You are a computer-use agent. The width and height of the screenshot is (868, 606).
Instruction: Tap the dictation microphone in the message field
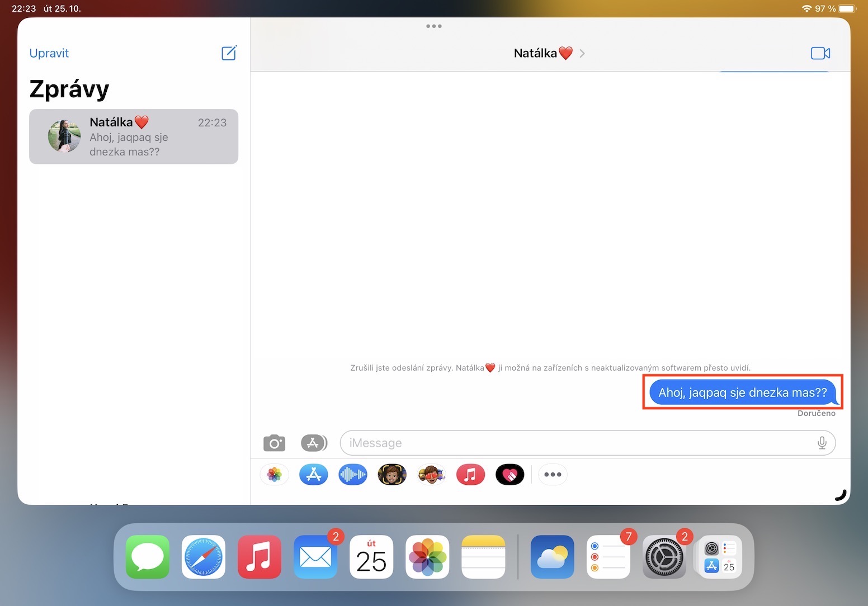point(822,443)
